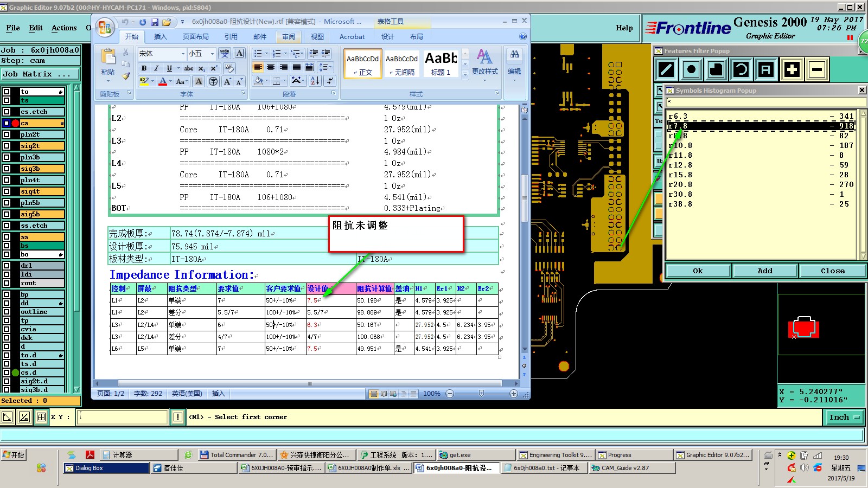Select r10.8 row in symbols histogram
The height and width of the screenshot is (488, 868).
(761, 145)
